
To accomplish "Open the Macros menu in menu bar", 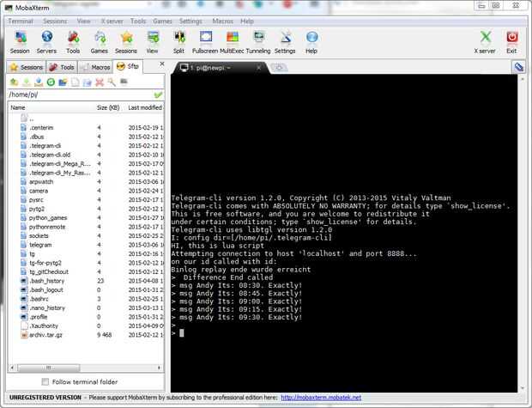I will (222, 21).
